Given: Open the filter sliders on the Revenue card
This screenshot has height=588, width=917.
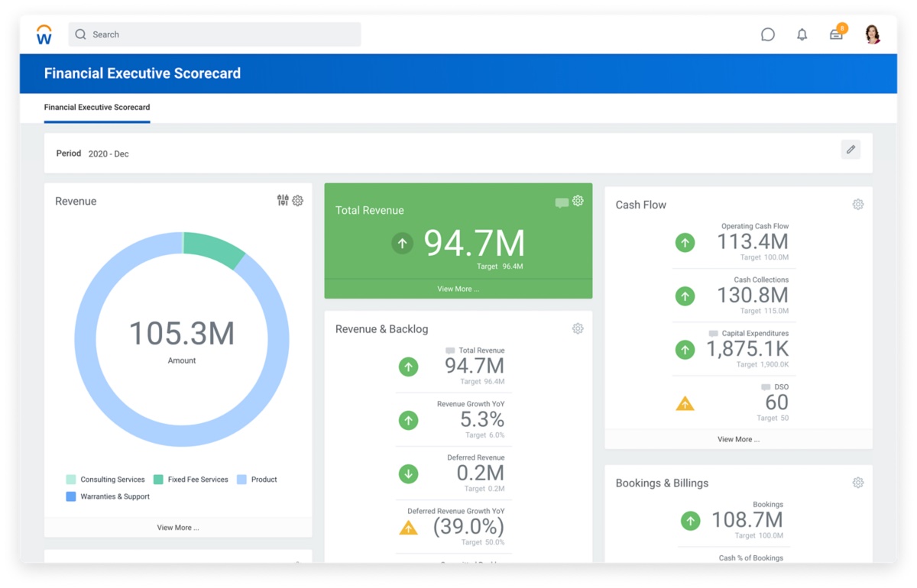Looking at the screenshot, I should coord(281,200).
